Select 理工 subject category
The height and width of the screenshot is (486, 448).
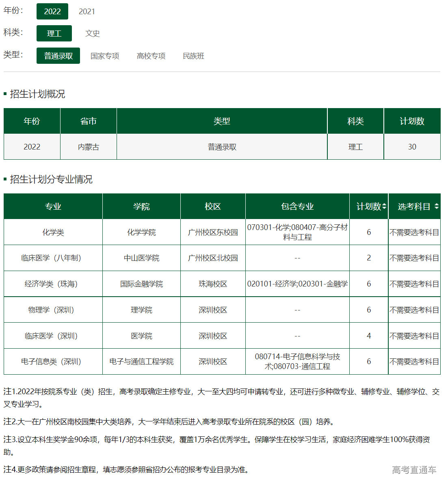pyautogui.click(x=54, y=33)
